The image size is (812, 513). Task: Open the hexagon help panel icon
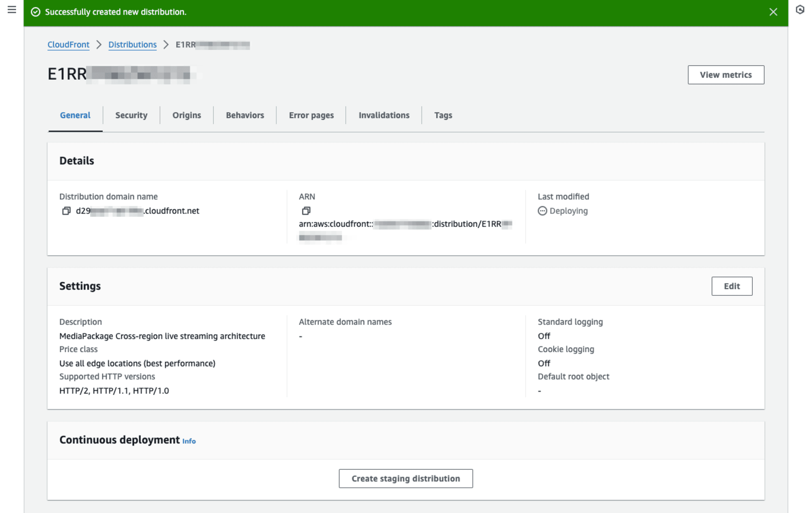pos(800,9)
